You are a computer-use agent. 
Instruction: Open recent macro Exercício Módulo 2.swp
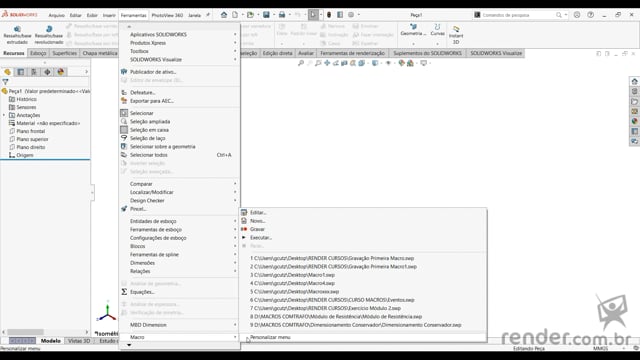click(x=325, y=308)
